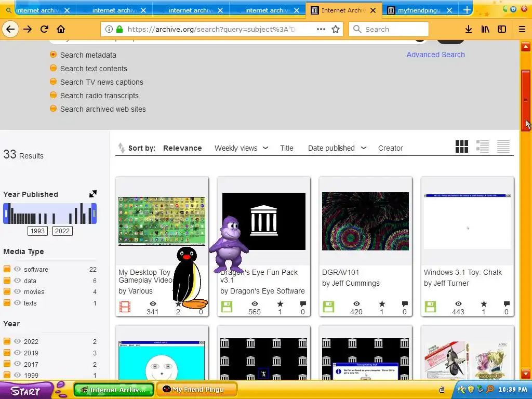Open the page actions three-dot menu
The height and width of the screenshot is (399, 532).
click(x=321, y=29)
